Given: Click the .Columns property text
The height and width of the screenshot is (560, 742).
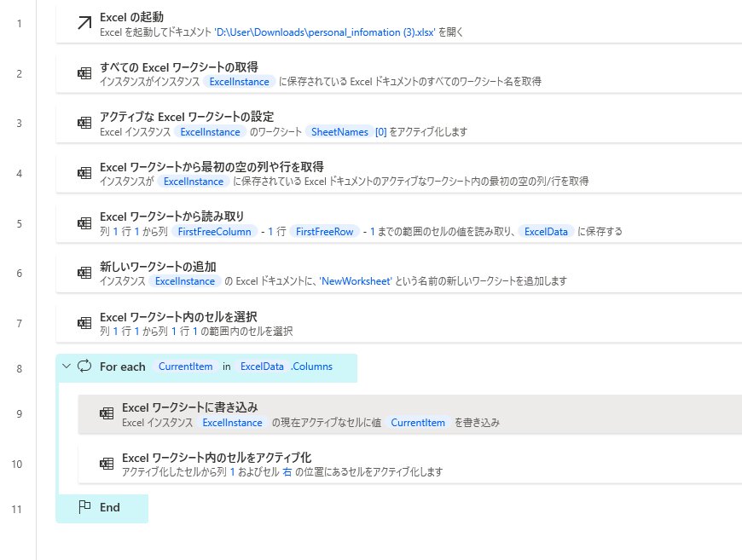Looking at the screenshot, I should pyautogui.click(x=312, y=367).
